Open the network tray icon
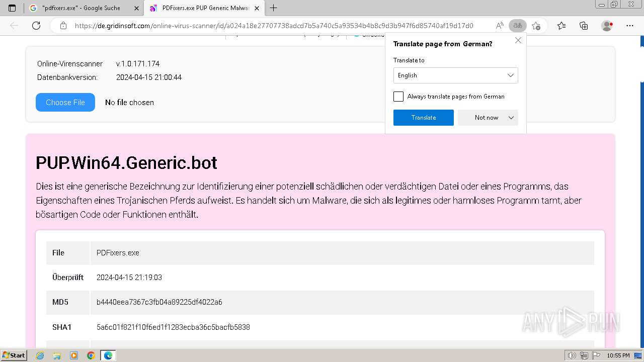644x362 pixels. coord(584,355)
